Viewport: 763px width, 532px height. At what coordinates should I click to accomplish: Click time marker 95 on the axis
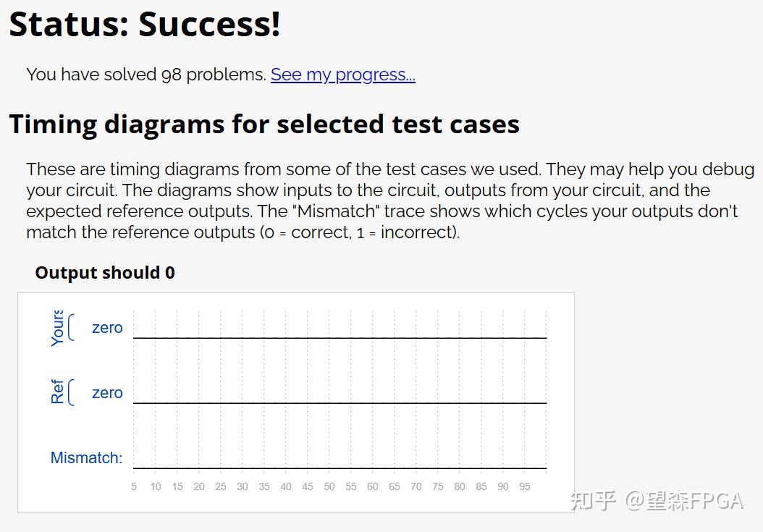(x=525, y=486)
